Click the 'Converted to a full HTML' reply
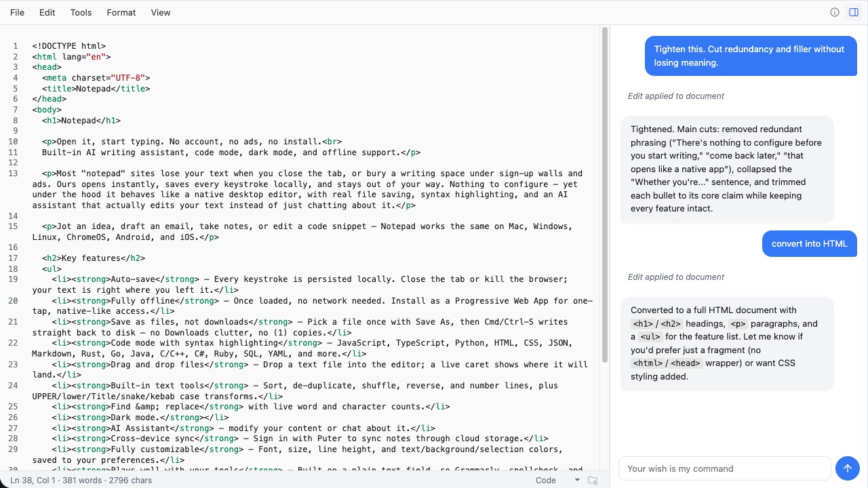868x488 pixels. 726,344
